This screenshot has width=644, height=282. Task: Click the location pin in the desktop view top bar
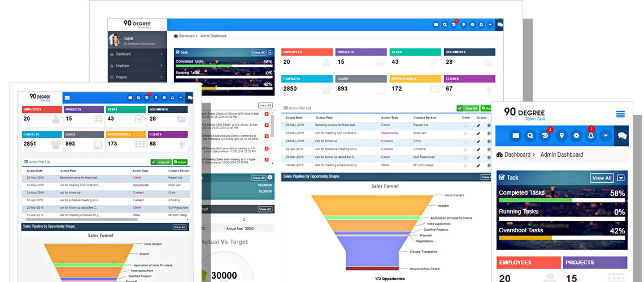point(463,25)
